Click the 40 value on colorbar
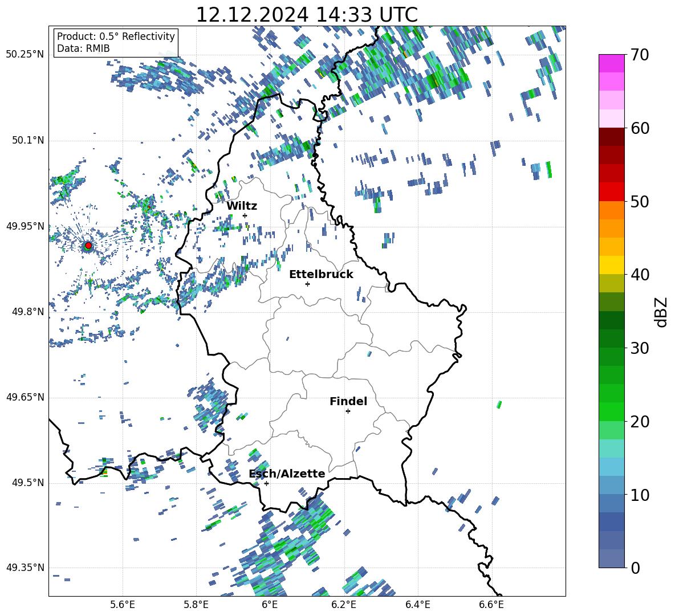This screenshot has width=675, height=616. pos(639,275)
